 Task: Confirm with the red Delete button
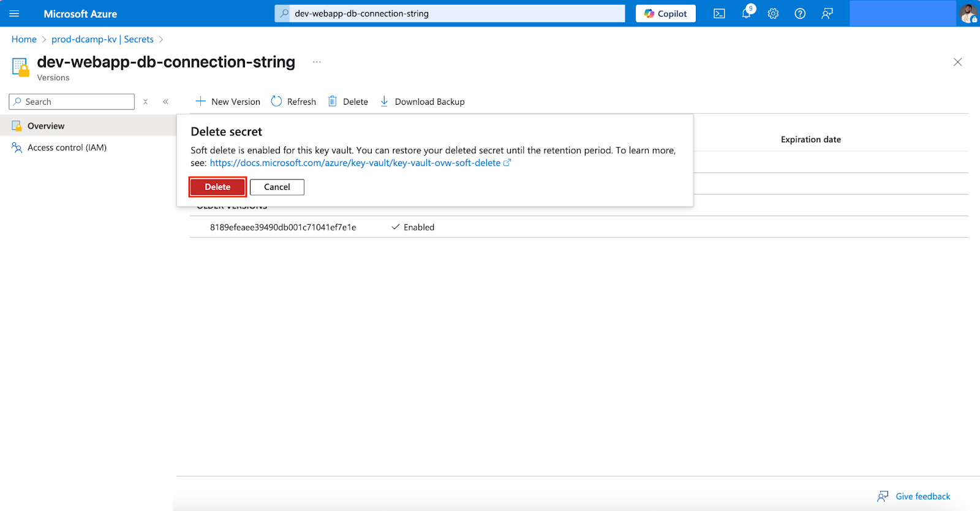coord(217,187)
